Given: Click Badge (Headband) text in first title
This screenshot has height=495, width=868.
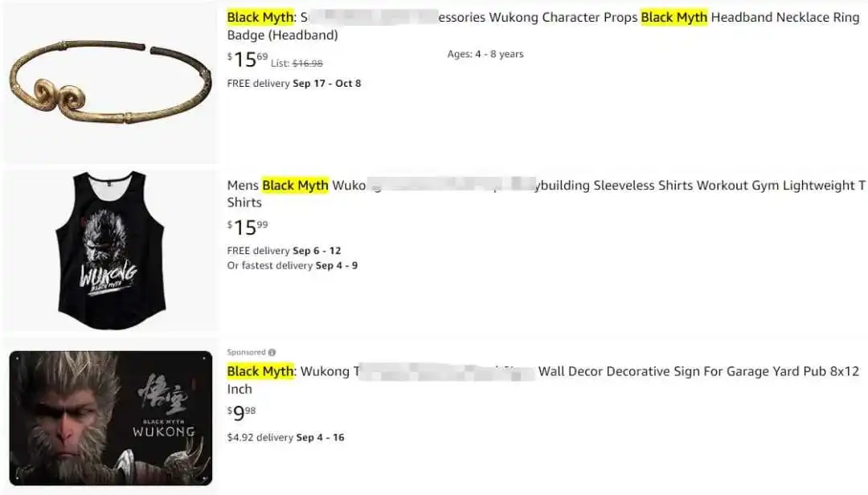Looking at the screenshot, I should pos(282,35).
